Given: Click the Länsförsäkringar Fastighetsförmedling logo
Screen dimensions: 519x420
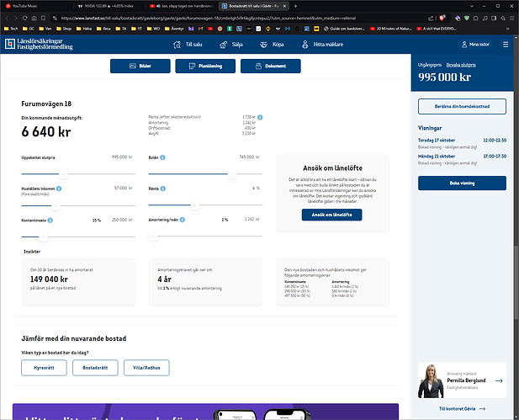Looking at the screenshot, I should [39, 45].
